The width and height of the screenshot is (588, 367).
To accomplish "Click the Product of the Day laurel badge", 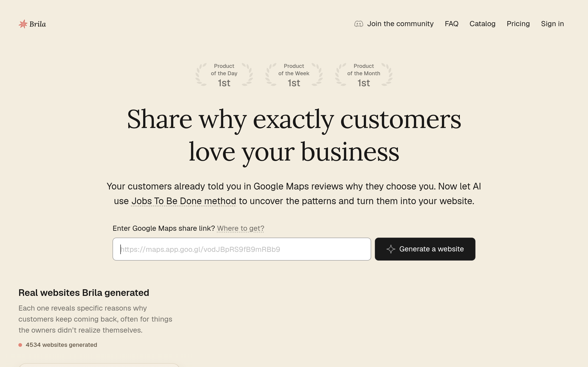I will (224, 75).
